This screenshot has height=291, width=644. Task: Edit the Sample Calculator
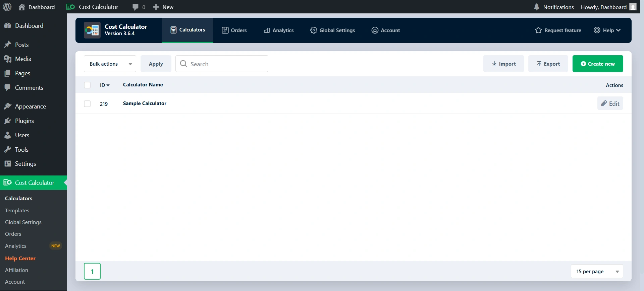610,103
